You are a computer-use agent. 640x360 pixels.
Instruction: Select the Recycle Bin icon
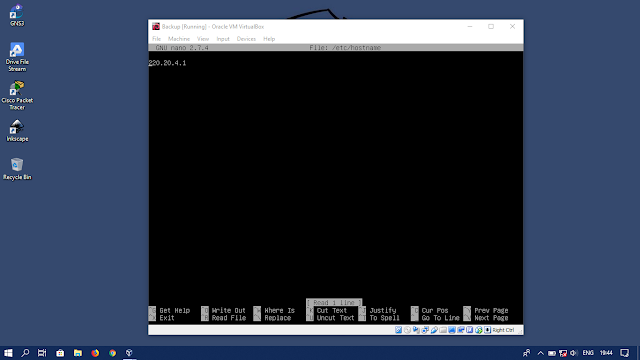click(x=17, y=169)
